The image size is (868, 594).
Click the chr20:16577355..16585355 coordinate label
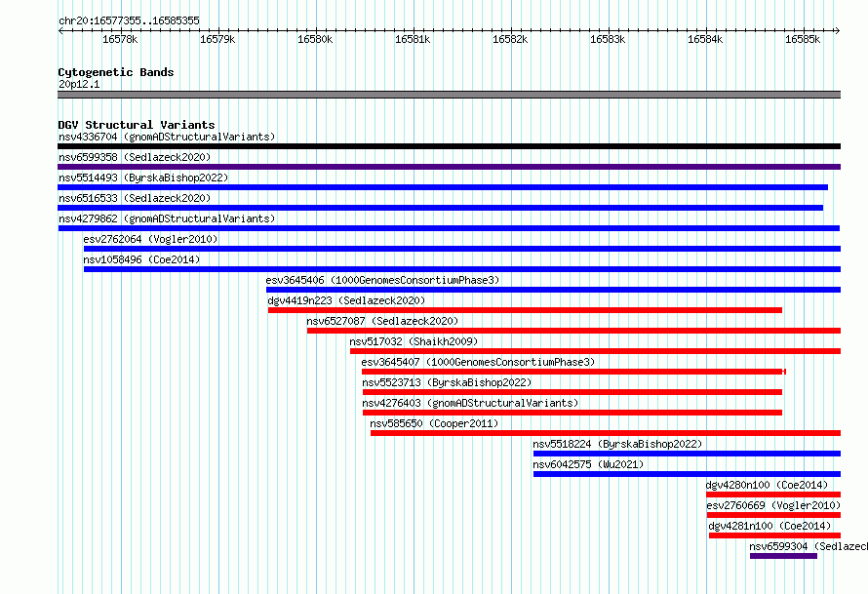pyautogui.click(x=129, y=20)
